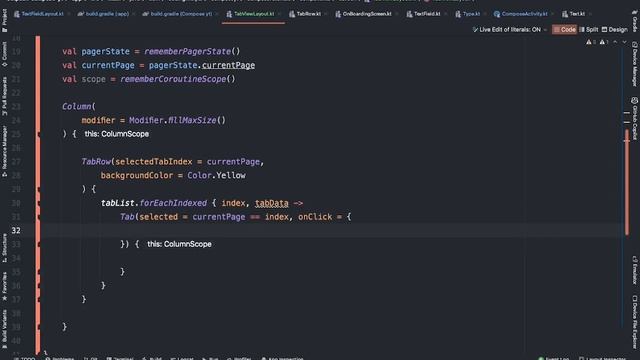Switch editor to Design view

[x=614, y=29]
